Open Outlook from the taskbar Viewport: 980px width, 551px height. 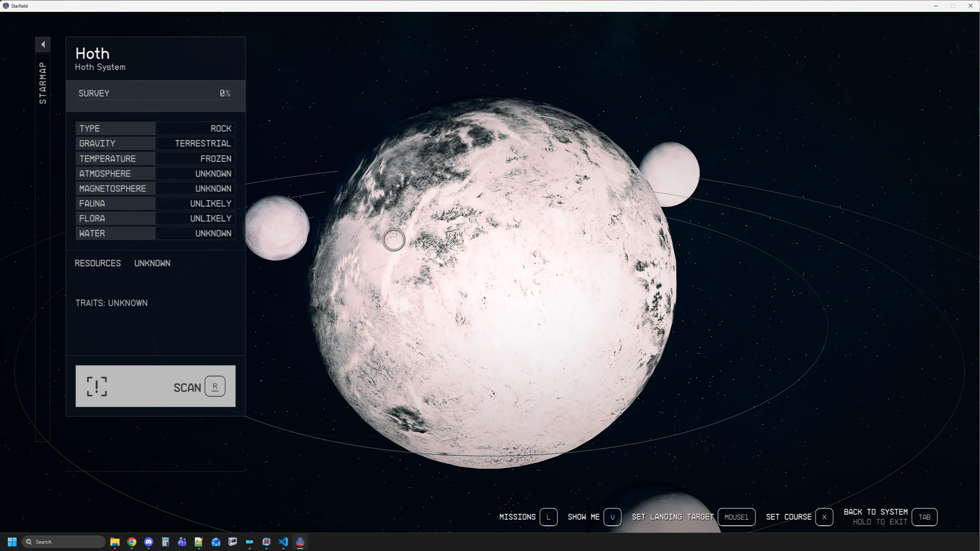216,542
